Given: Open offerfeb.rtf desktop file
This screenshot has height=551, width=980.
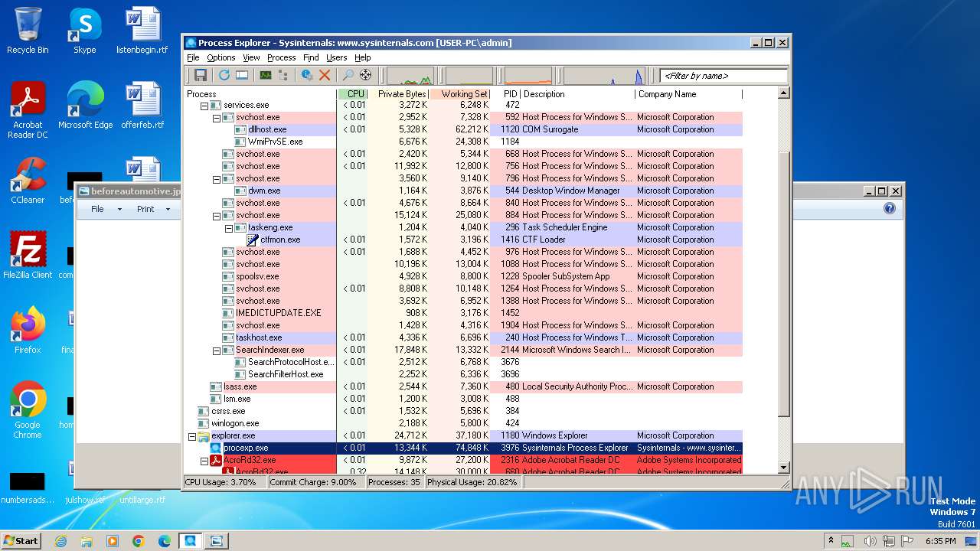Looking at the screenshot, I should point(142,106).
